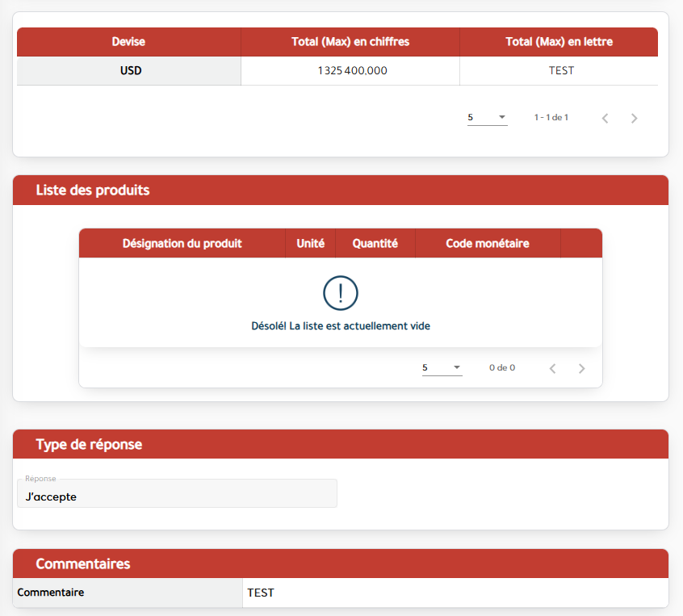Open rows-per-page dropdown under products list
683x616 pixels.
(x=442, y=368)
